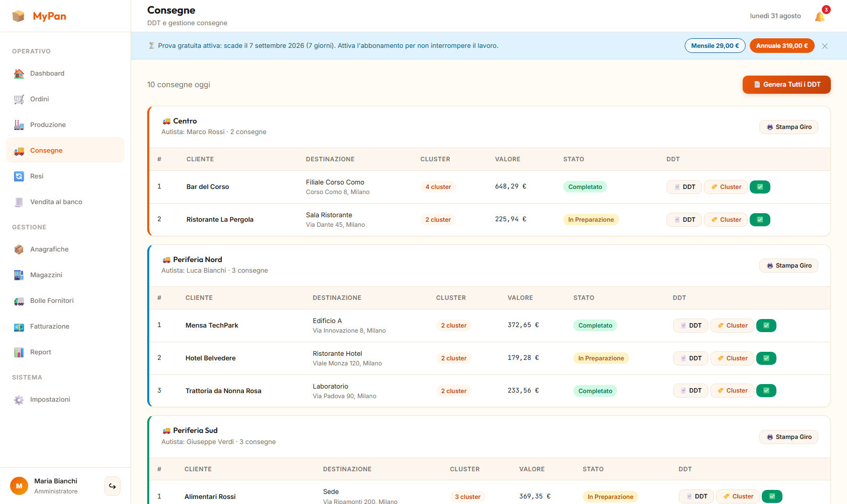Navigate to Produzione

[x=65, y=124]
